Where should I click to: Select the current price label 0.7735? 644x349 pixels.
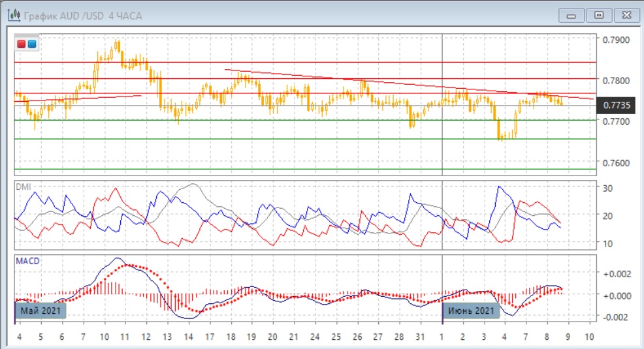[616, 106]
